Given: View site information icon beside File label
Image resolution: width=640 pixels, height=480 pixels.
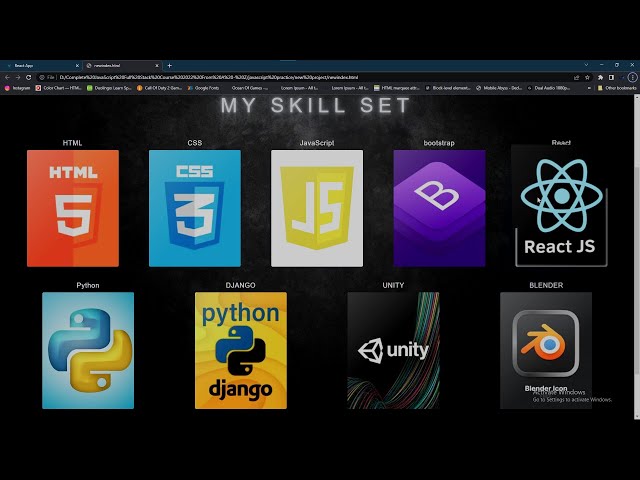Looking at the screenshot, I should (42, 77).
